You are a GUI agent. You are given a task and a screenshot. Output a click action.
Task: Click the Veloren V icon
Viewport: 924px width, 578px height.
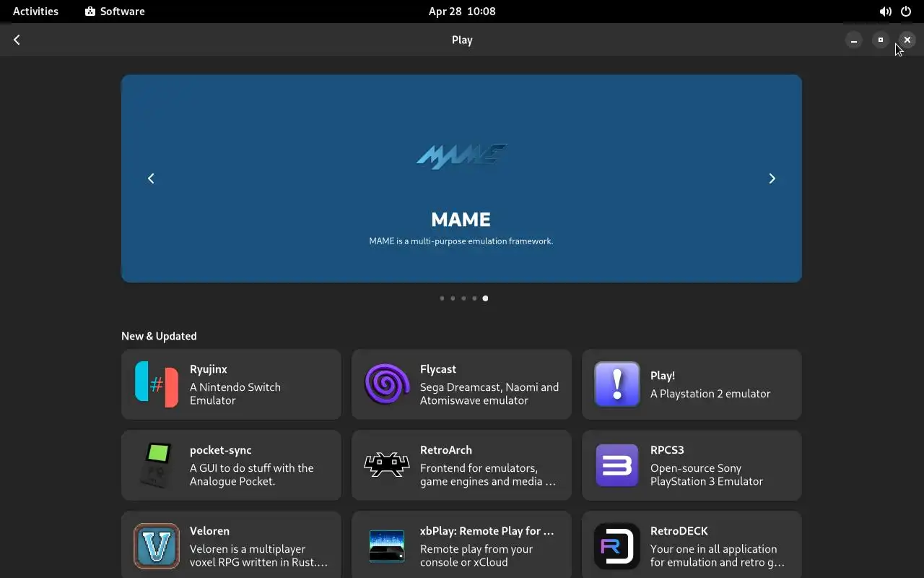click(157, 546)
